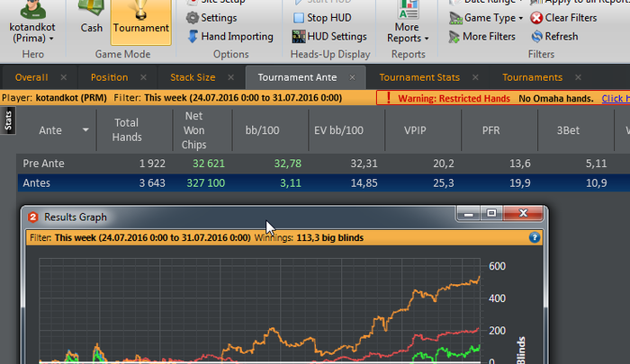630x364 pixels.
Task: Select Tournament game mode
Action: [x=141, y=21]
